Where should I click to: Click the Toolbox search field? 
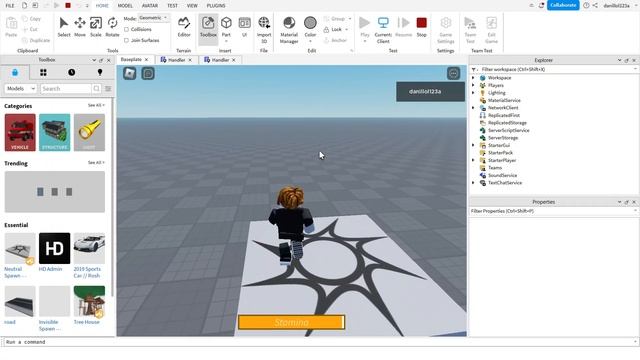[x=66, y=89]
